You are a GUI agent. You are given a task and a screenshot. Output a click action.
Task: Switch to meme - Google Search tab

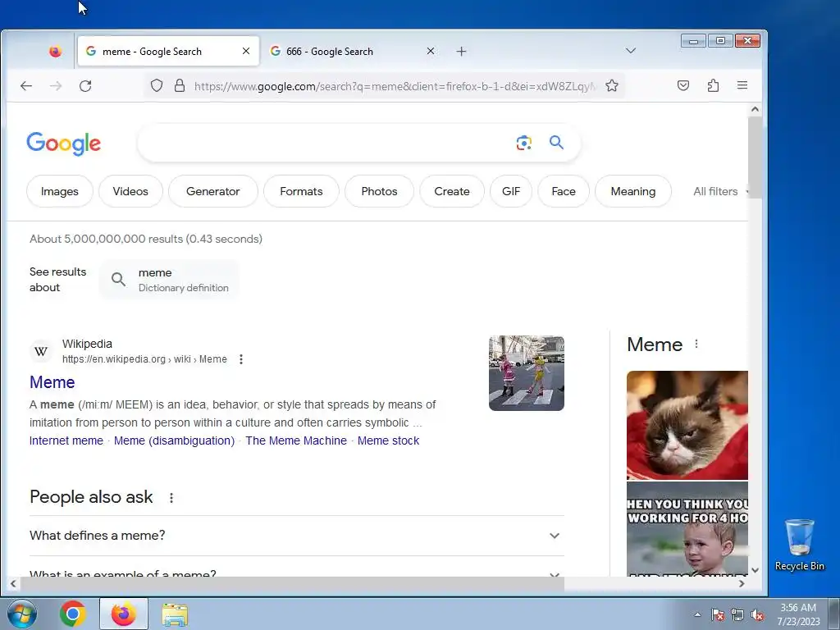pyautogui.click(x=168, y=52)
